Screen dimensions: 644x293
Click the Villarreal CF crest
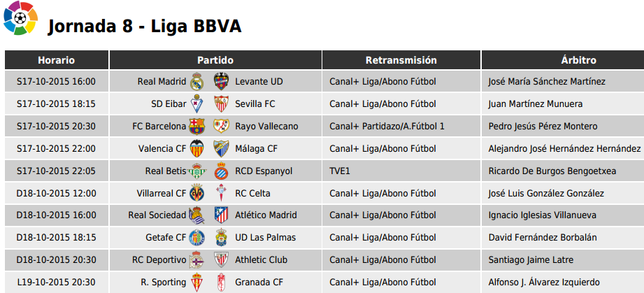[x=196, y=193]
